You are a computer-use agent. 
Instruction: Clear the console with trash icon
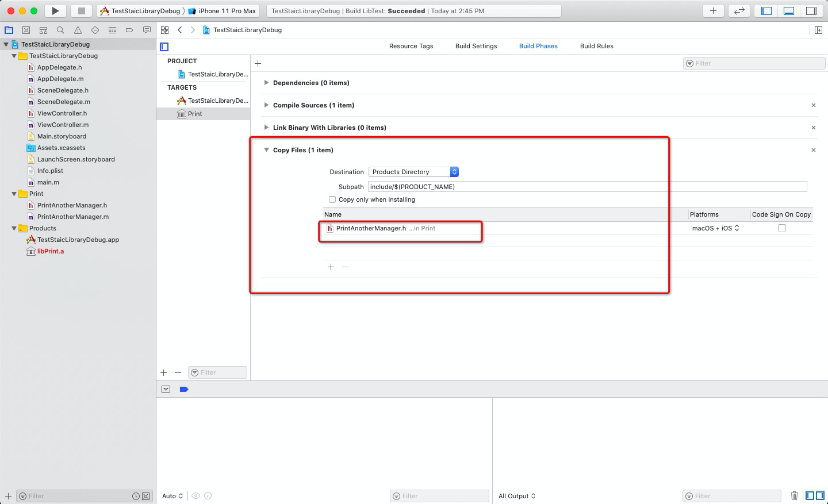click(794, 495)
